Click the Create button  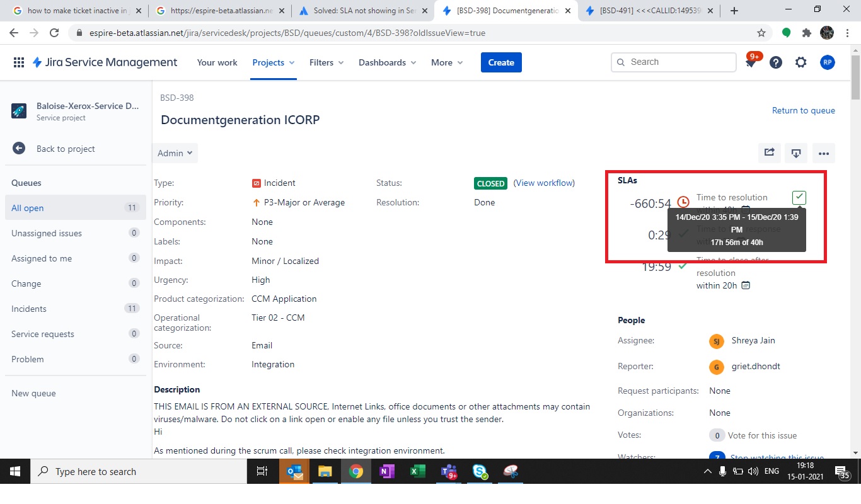coord(501,62)
